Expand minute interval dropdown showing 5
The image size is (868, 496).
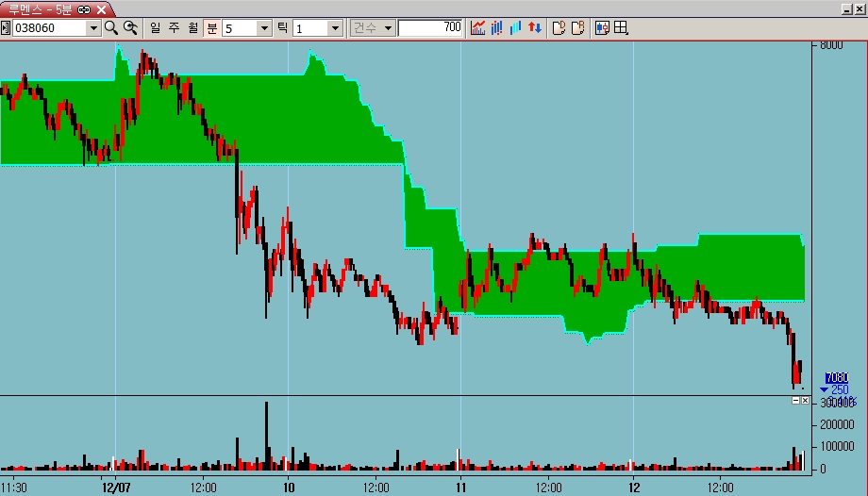264,28
